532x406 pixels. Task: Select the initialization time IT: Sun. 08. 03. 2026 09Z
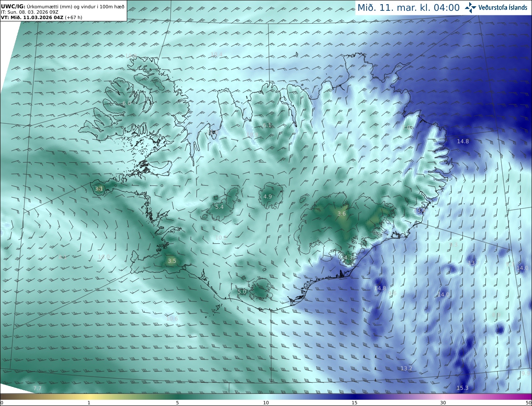[30, 12]
